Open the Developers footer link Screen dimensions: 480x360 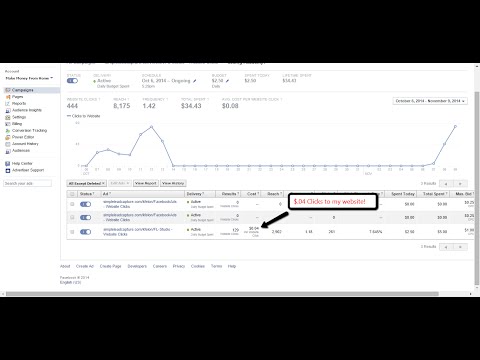(137, 266)
